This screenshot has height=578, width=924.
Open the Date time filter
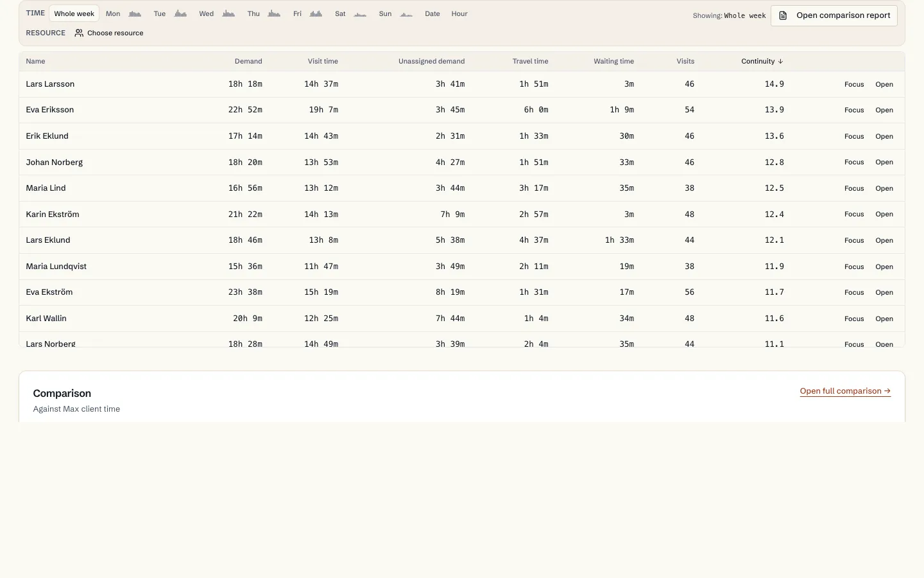pyautogui.click(x=432, y=13)
